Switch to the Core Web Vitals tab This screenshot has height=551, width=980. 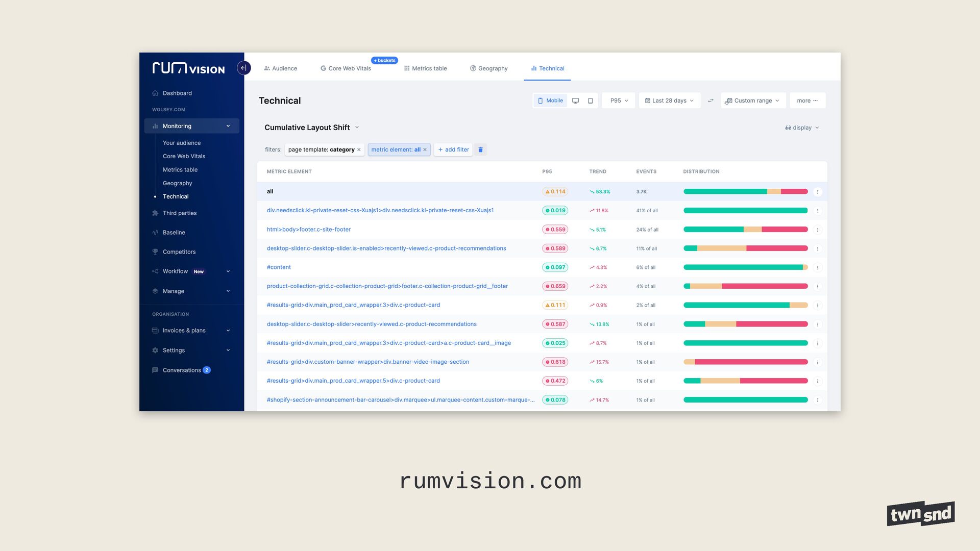tap(346, 68)
